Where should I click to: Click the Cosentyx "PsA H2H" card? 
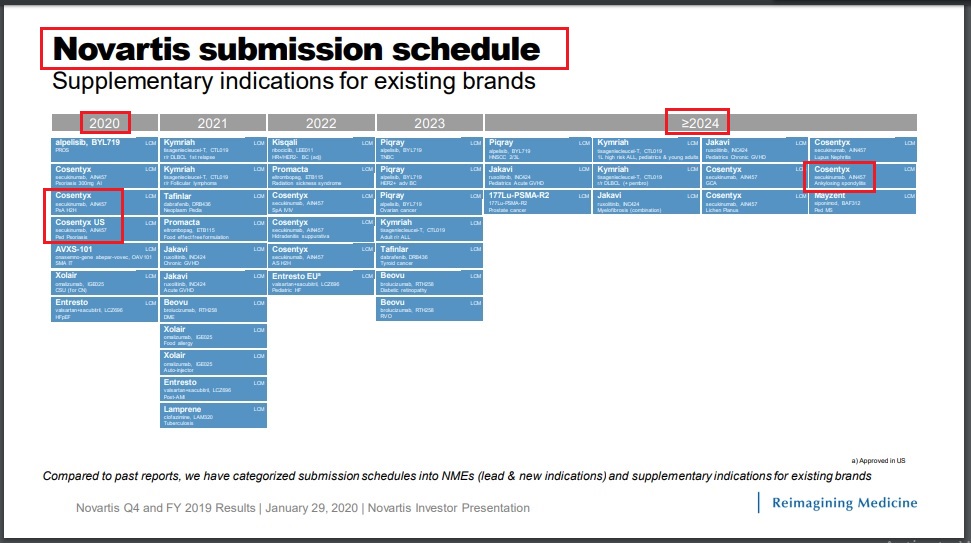(105, 202)
